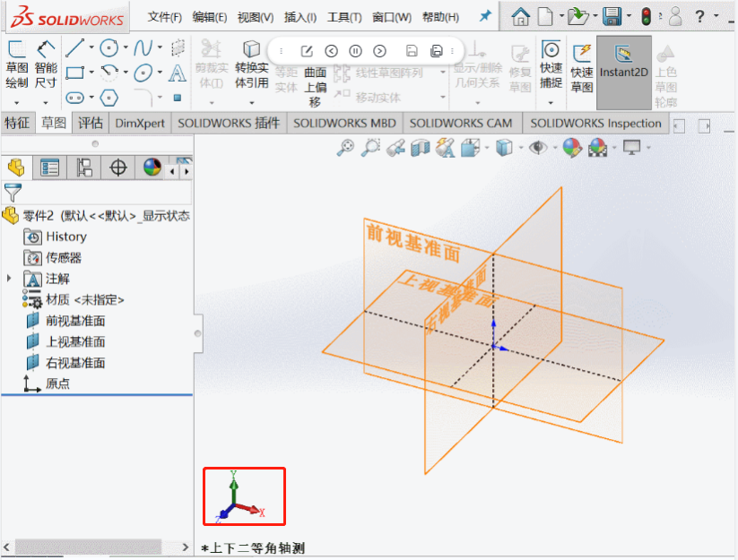Click the View Orientation cube icon
Image resolution: width=738 pixels, height=560 pixels.
(x=470, y=148)
